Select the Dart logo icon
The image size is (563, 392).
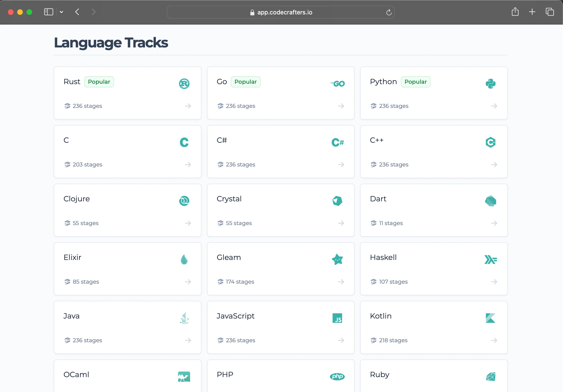click(491, 201)
